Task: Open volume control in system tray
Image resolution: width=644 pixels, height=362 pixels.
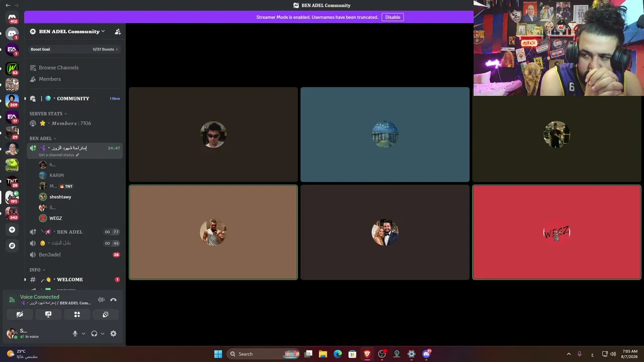Action: [x=613, y=354]
